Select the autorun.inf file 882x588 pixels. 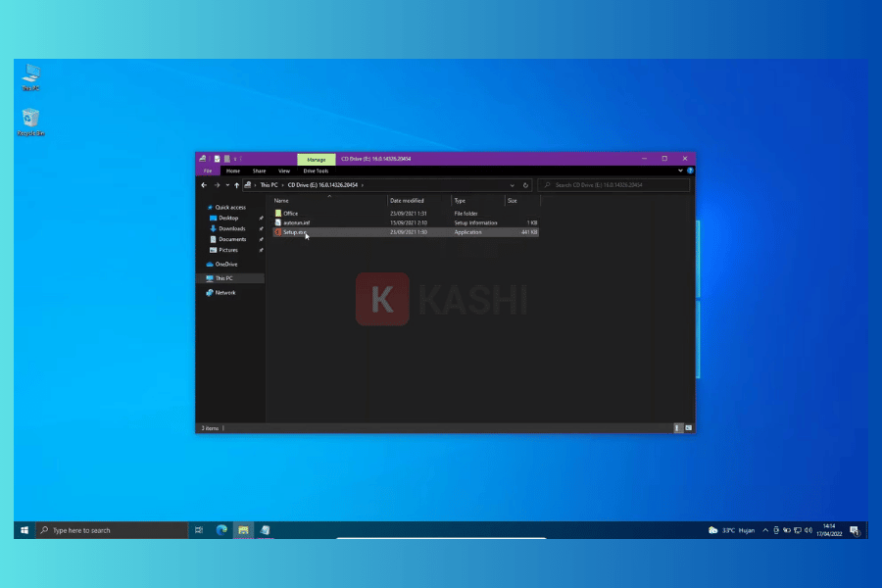[296, 222]
